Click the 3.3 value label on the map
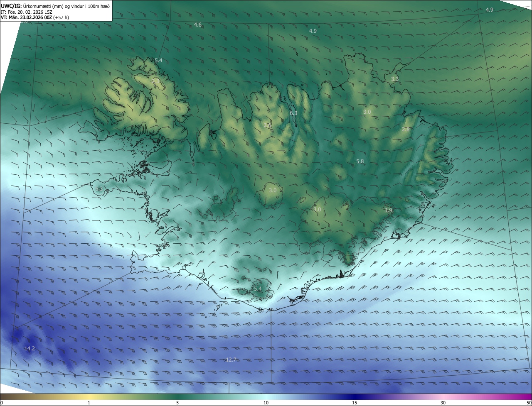The image size is (532, 406). [x=395, y=79]
